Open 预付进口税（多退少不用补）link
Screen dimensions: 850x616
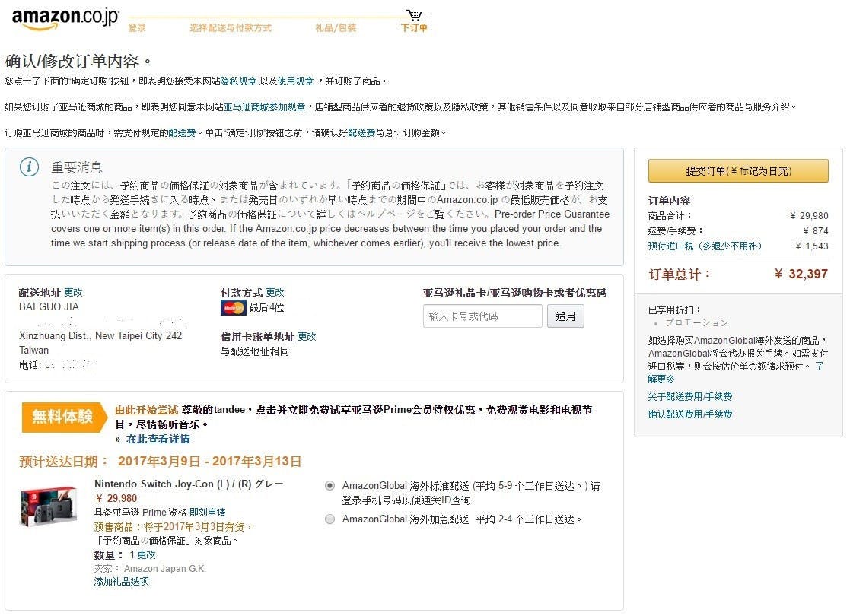[x=705, y=246]
